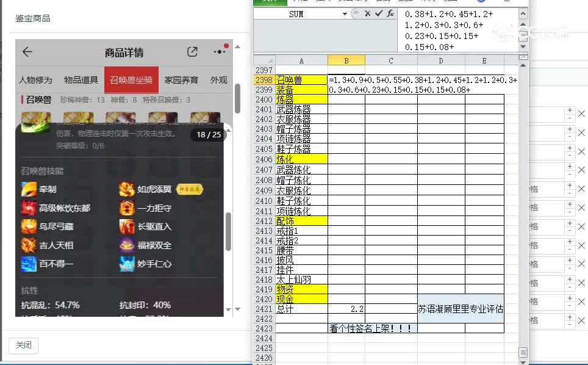Viewport: 588px width, 365px height.
Task: Click the 牵制 skill icon
Action: pos(29,190)
